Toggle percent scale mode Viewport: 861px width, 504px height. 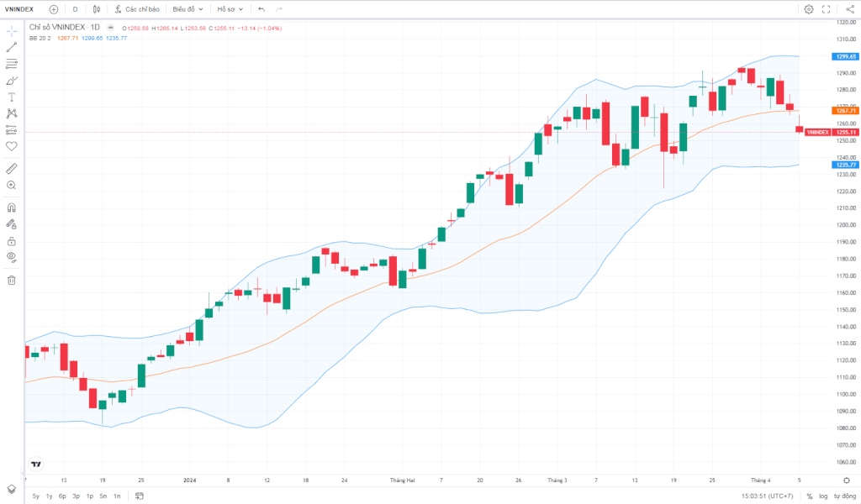(810, 496)
